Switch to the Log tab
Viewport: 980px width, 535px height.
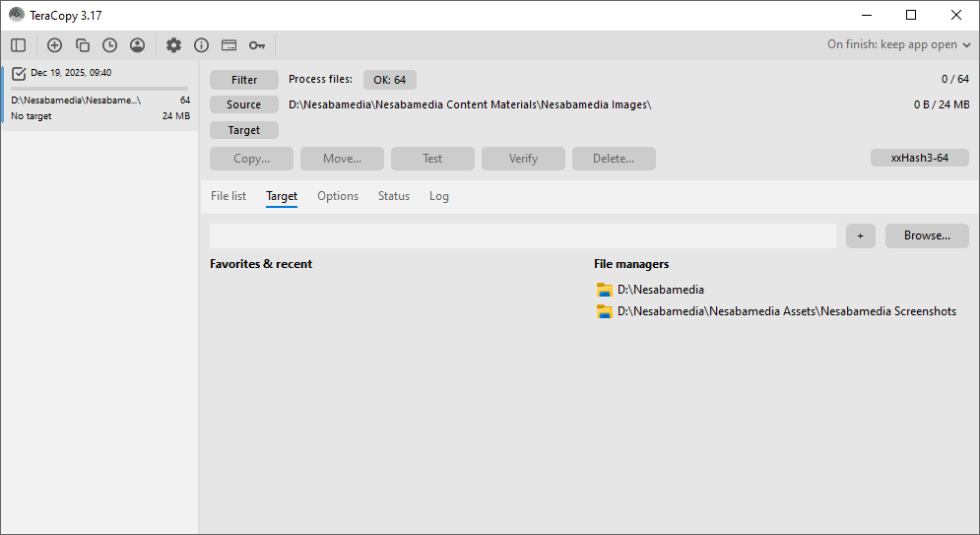pos(438,196)
